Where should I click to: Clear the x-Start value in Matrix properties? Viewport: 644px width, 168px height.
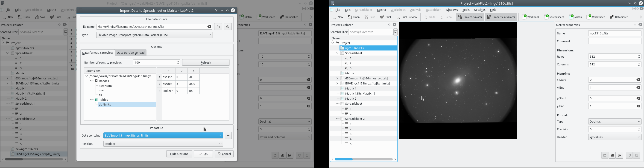638,80
